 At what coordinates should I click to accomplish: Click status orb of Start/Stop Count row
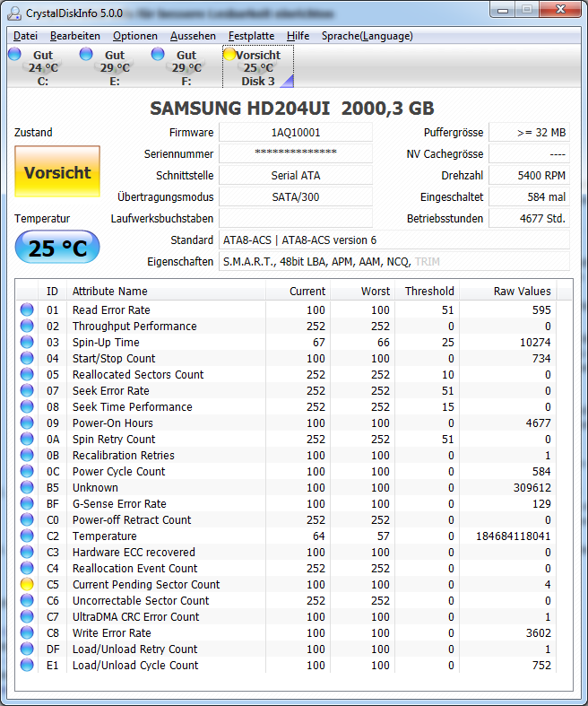pos(27,359)
